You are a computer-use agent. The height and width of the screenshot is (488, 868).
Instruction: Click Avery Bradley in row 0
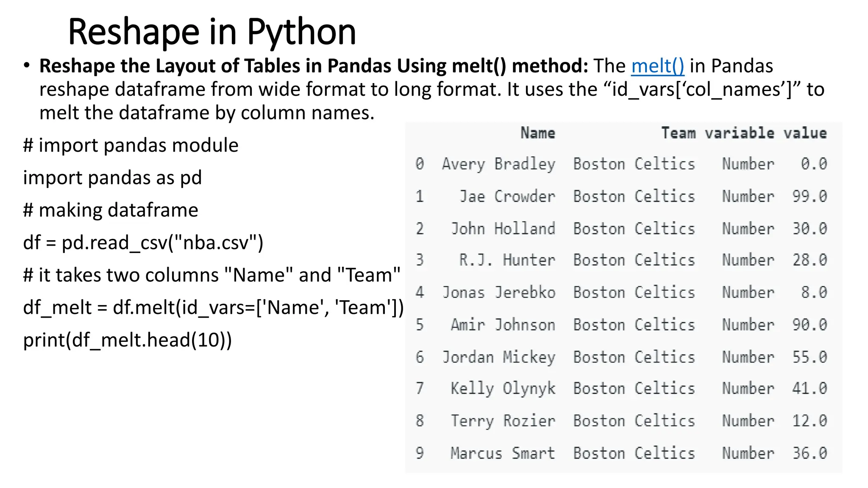pos(498,164)
